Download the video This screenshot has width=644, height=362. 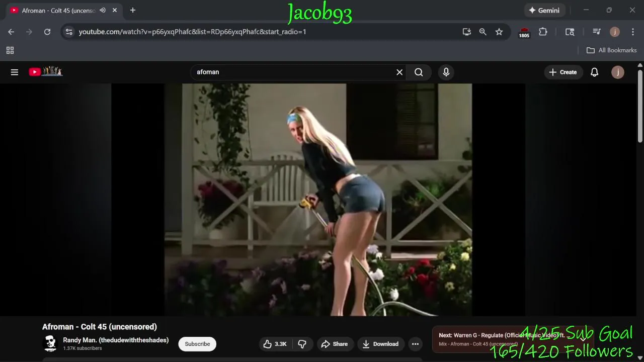pyautogui.click(x=381, y=344)
